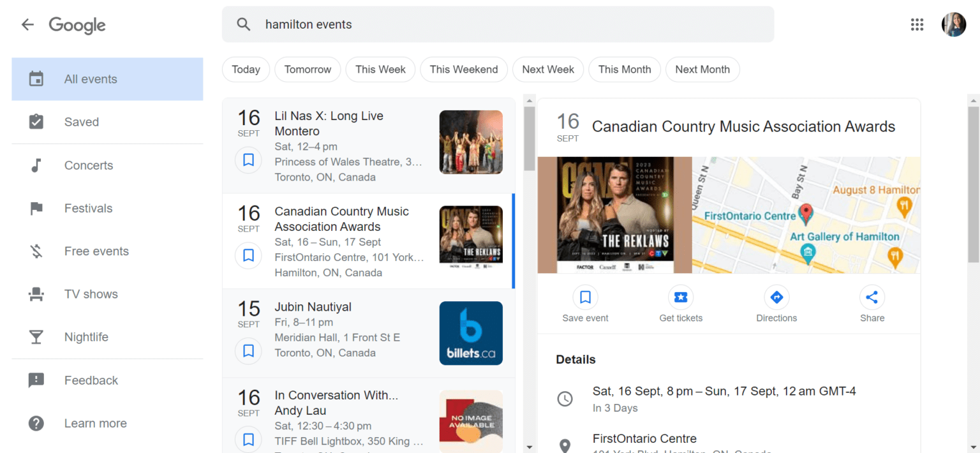The image size is (980, 453).
Task: Click the Saved checkmark clipboard icon
Action: [x=36, y=122]
